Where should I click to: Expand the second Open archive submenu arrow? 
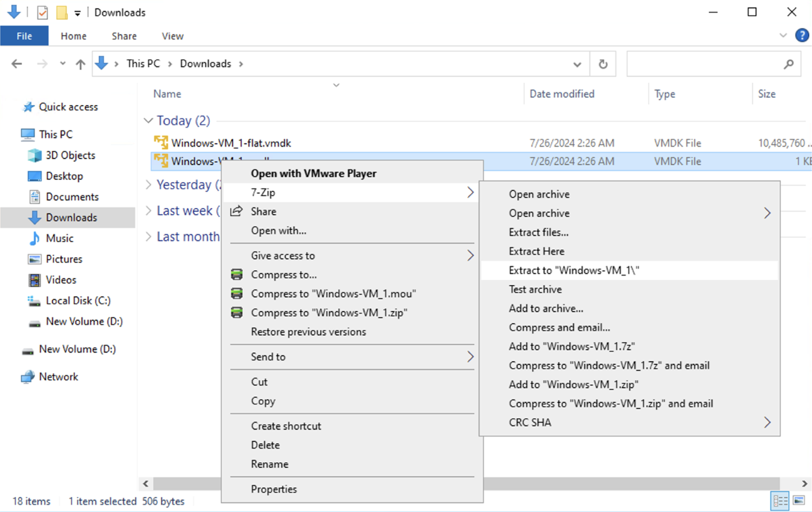coord(767,213)
